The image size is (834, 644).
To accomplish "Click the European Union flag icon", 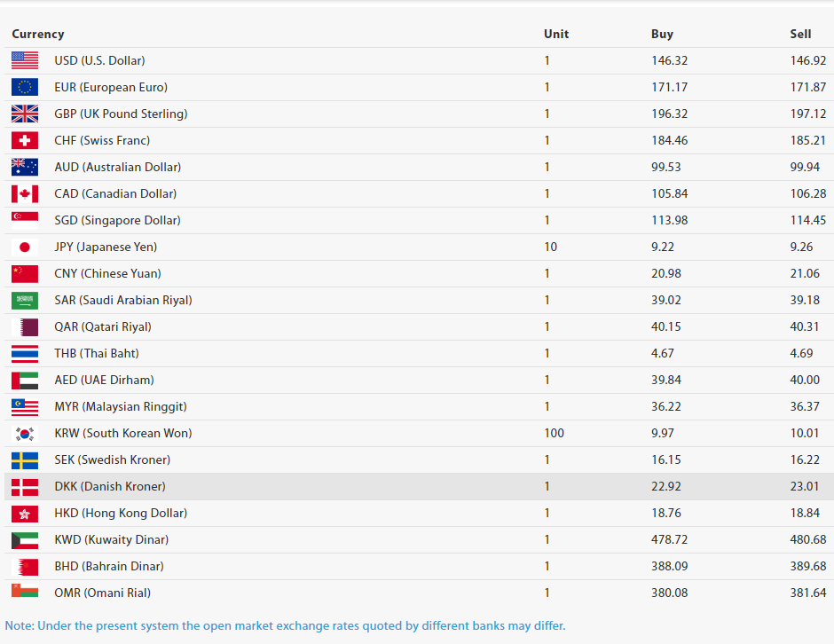I will (x=25, y=87).
